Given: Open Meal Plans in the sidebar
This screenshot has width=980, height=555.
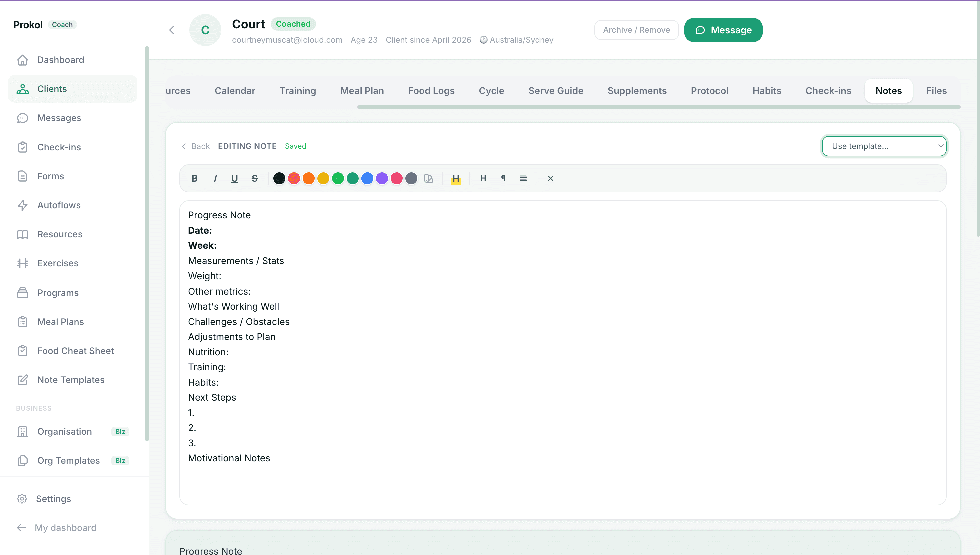Looking at the screenshot, I should (x=72, y=322).
